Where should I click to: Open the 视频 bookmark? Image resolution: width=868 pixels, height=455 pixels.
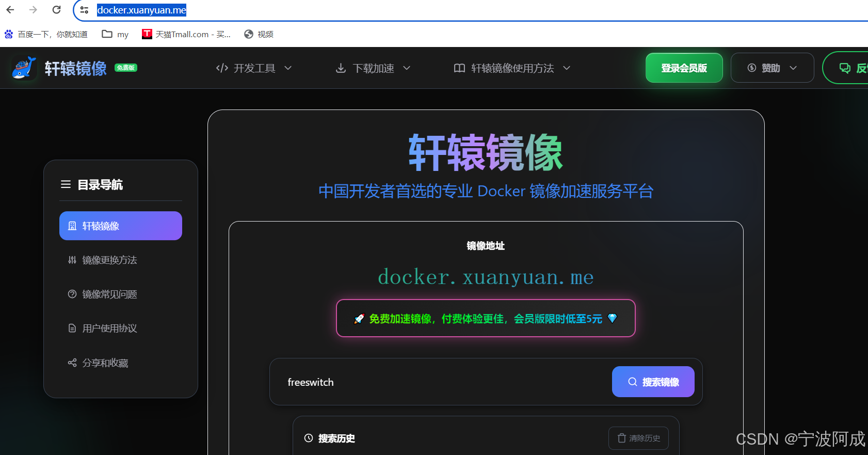coord(259,34)
